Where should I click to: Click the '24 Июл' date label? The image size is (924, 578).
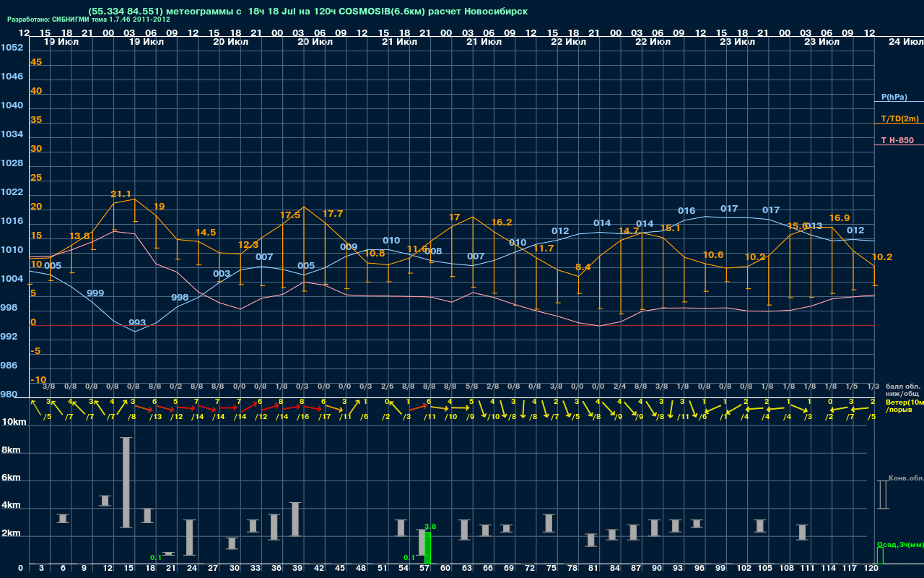pos(905,42)
